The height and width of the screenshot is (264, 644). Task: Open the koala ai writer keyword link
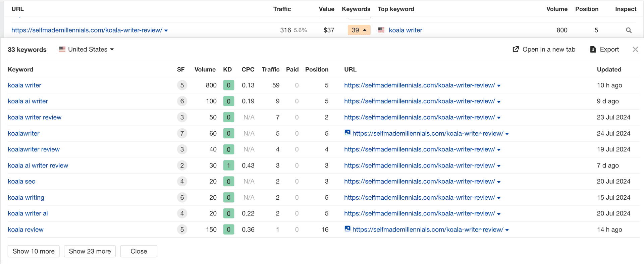click(x=28, y=101)
